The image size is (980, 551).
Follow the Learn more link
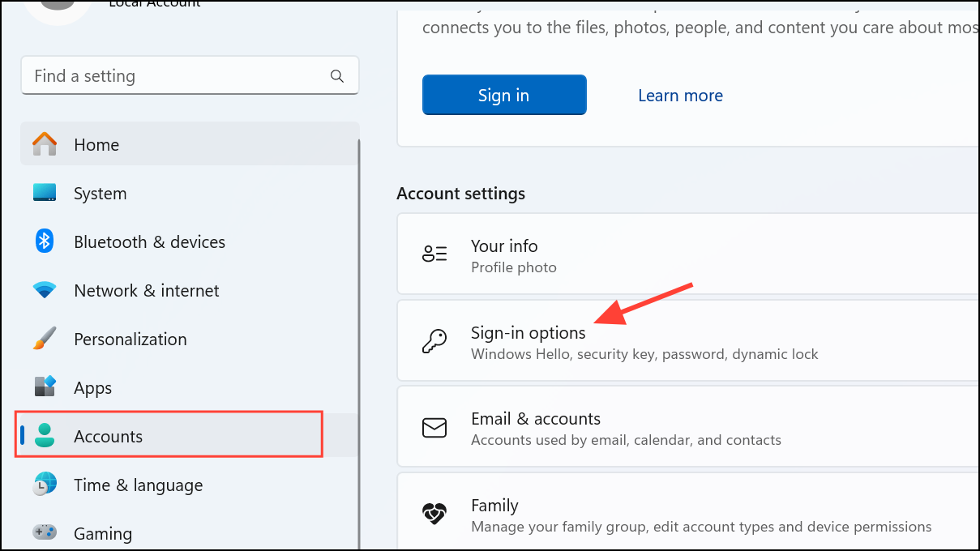pyautogui.click(x=680, y=96)
